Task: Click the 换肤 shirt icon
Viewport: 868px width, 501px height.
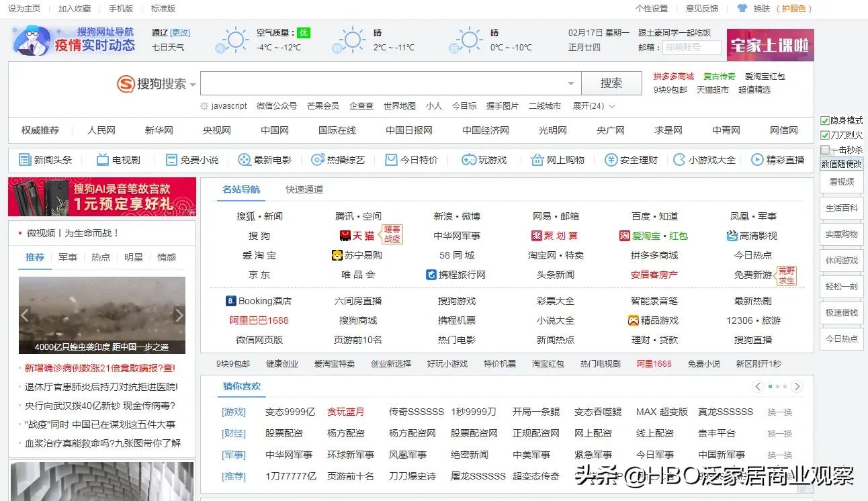Action: (x=742, y=9)
